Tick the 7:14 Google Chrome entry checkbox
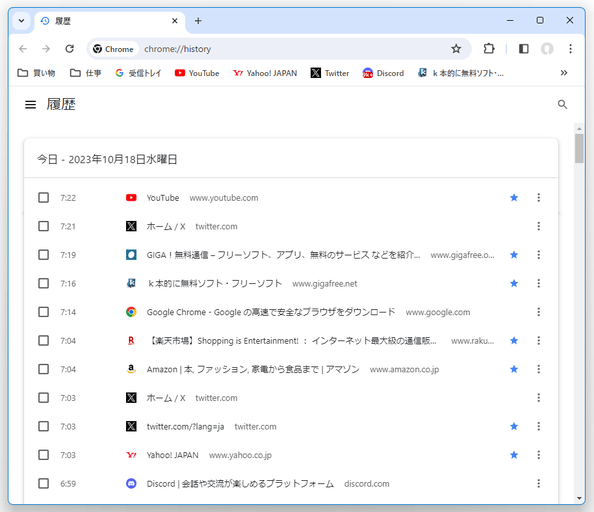 point(44,312)
